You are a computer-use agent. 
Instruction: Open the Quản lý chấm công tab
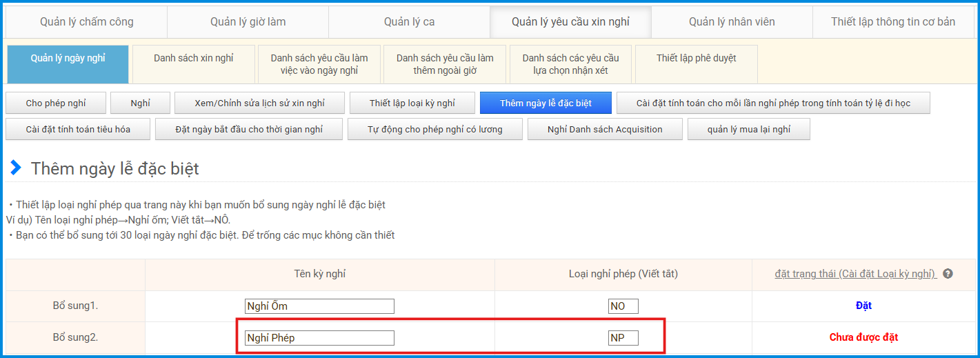pos(87,22)
